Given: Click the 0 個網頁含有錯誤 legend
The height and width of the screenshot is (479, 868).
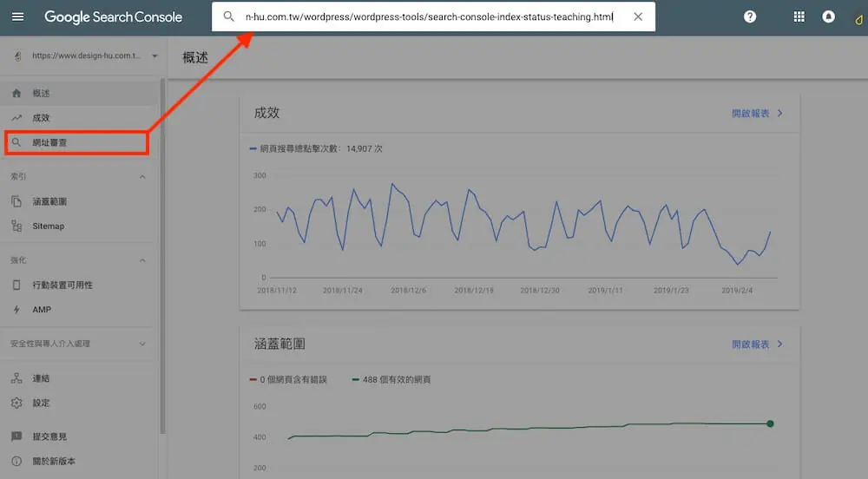Looking at the screenshot, I should [288, 379].
